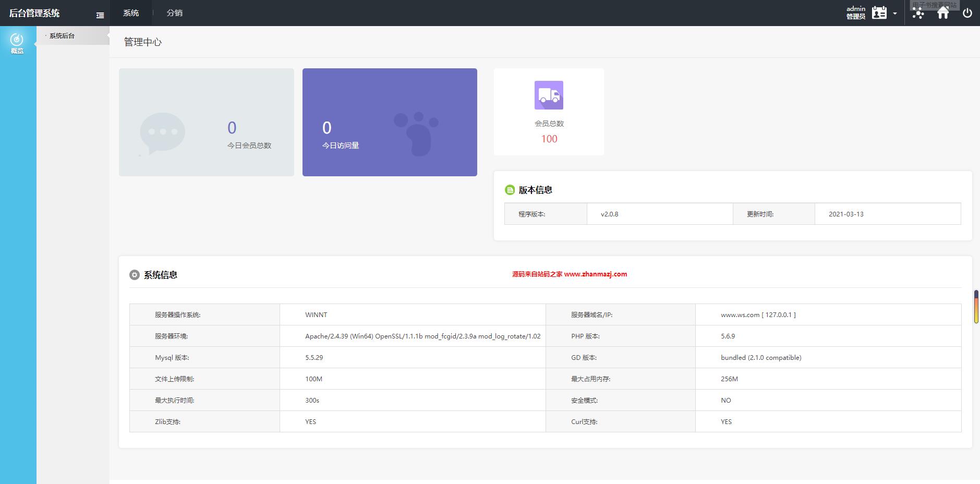The width and height of the screenshot is (980, 484).
Task: Click the admin ID card avatar icon
Action: 879,13
